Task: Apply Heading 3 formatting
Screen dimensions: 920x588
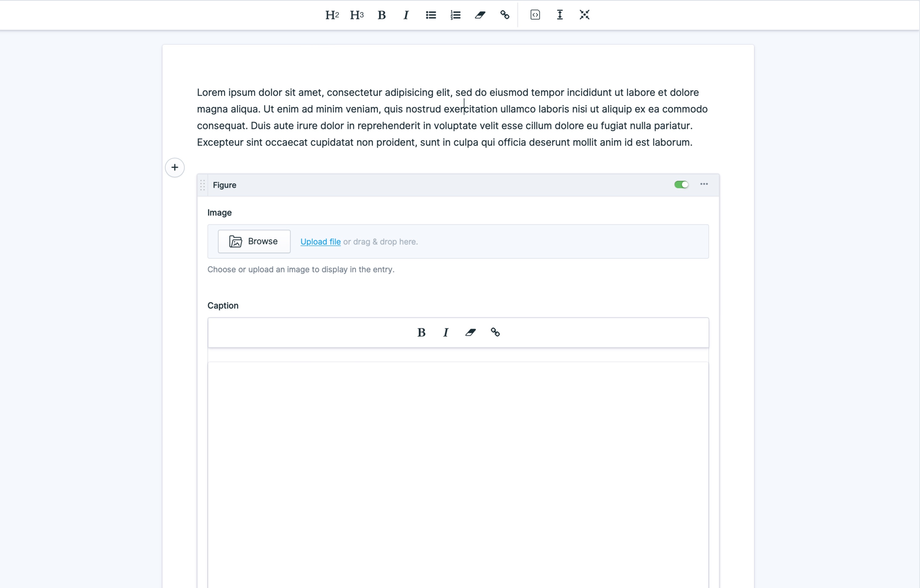Action: pos(356,15)
